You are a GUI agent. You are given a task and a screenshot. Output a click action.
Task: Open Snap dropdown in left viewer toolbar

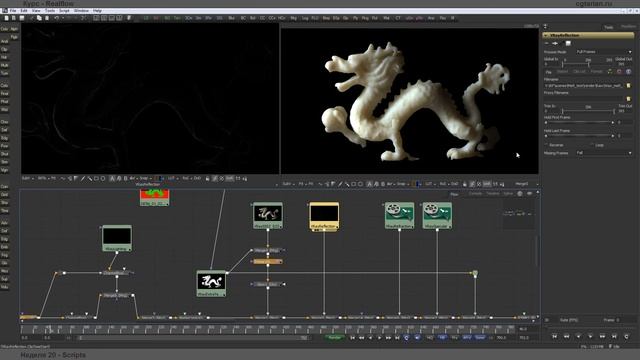pos(145,178)
